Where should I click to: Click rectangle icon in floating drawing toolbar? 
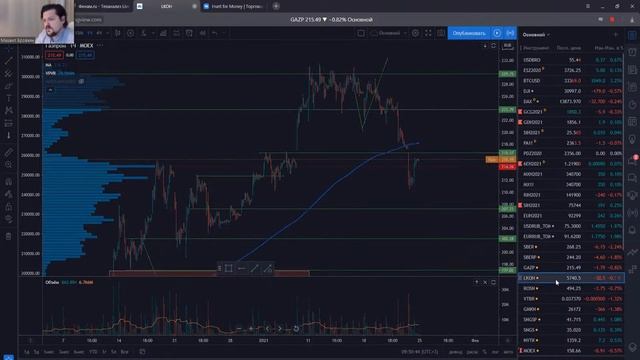[229, 268]
